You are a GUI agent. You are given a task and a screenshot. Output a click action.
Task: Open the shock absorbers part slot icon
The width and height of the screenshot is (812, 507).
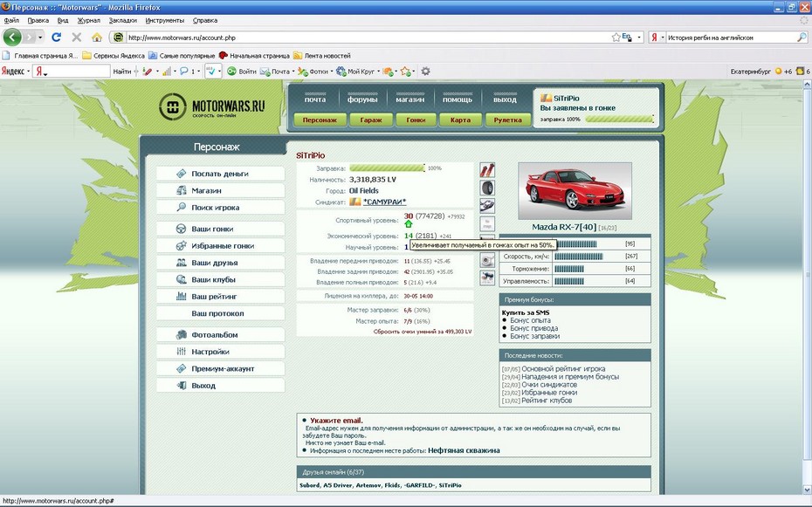coord(487,170)
